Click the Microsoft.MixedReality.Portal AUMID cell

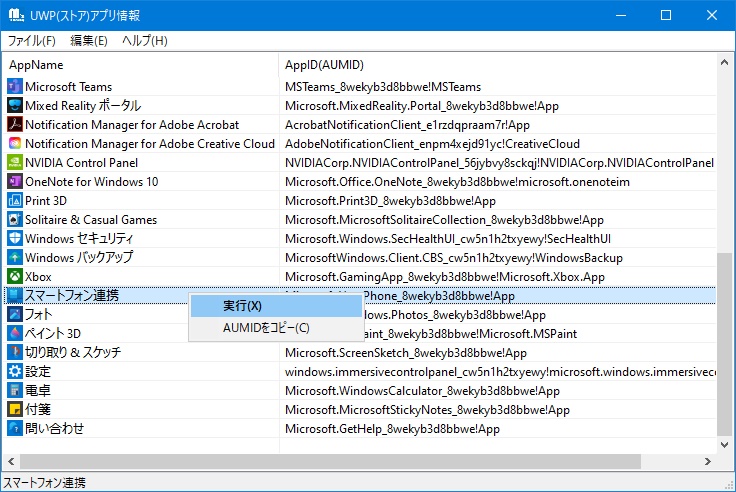422,106
